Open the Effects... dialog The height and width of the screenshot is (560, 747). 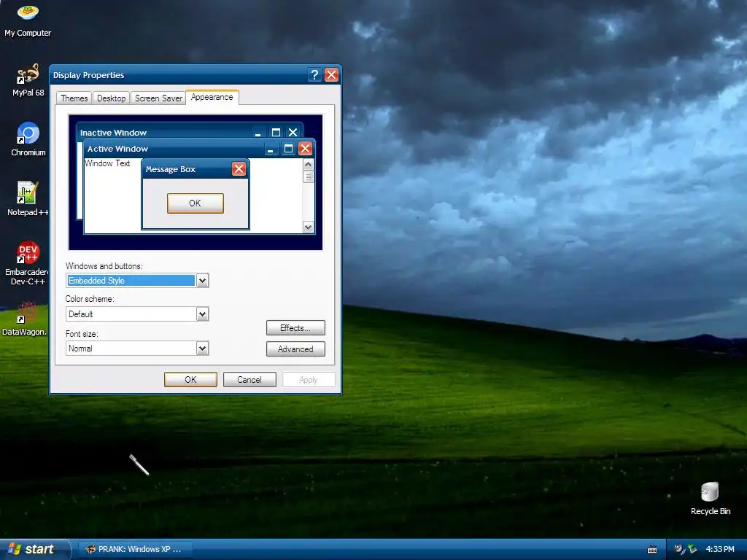coord(295,328)
